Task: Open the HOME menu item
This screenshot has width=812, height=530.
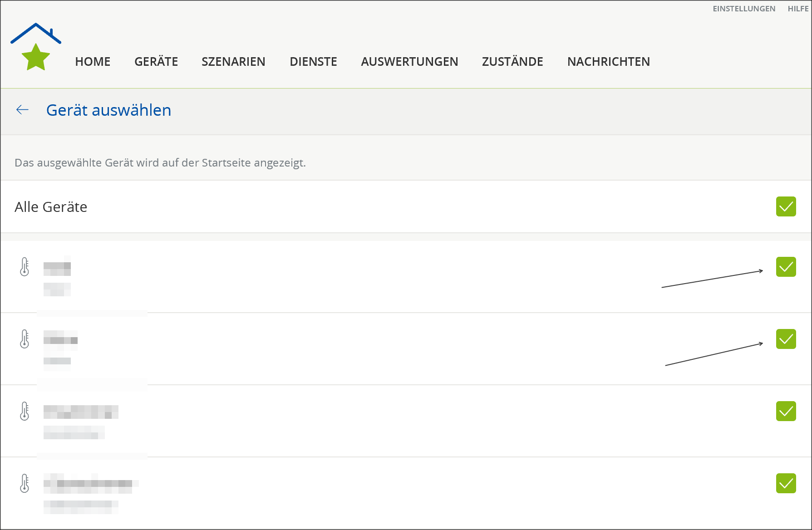Action: 93,62
